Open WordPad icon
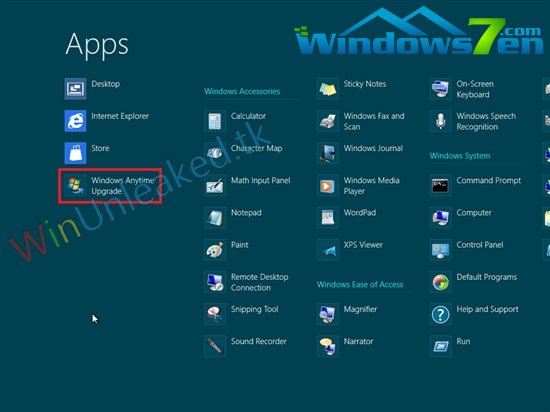Screen dimensions: 550x412 click(x=328, y=218)
